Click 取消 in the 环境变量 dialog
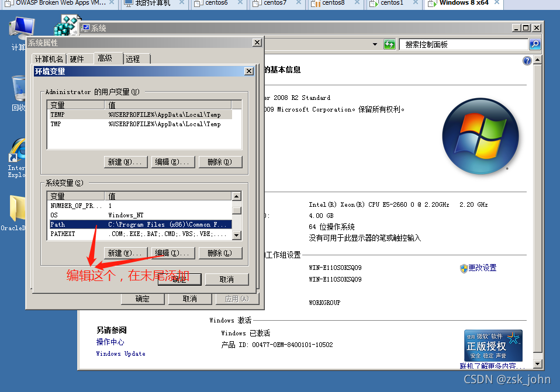 [x=227, y=279]
